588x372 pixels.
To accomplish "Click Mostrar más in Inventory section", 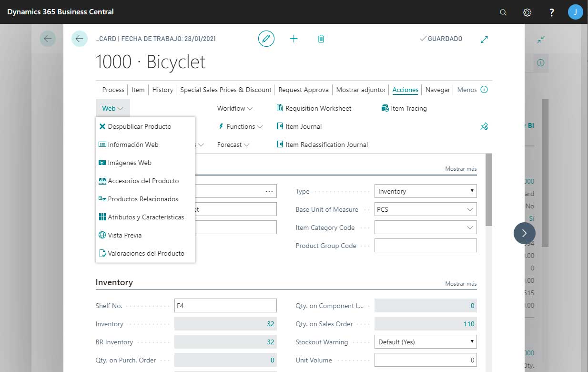I will [461, 283].
